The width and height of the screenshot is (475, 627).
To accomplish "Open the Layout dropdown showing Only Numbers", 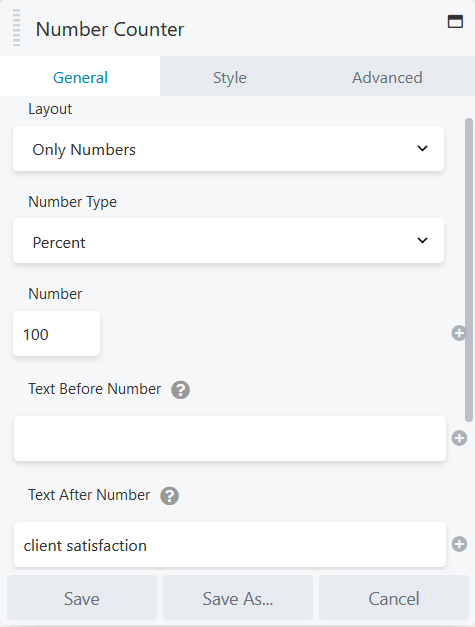I will point(228,149).
